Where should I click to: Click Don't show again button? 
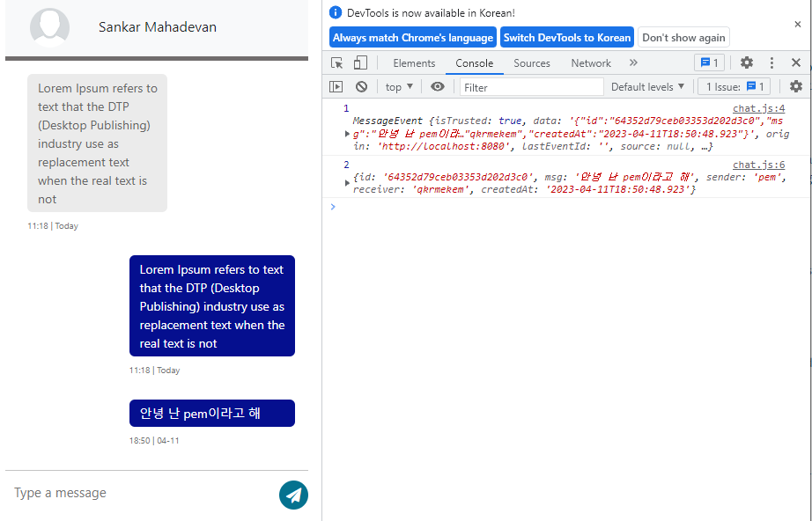click(x=683, y=38)
